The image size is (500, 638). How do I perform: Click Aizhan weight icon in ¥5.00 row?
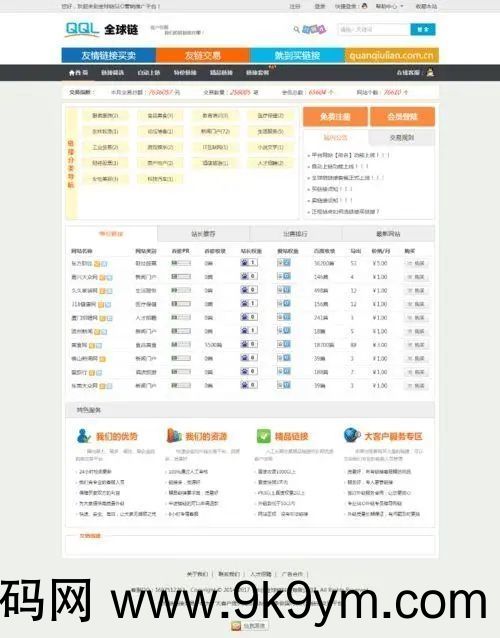coord(284,263)
